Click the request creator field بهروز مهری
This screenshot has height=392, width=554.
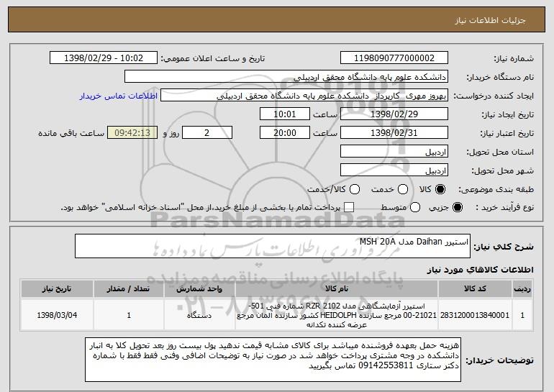click(304, 96)
